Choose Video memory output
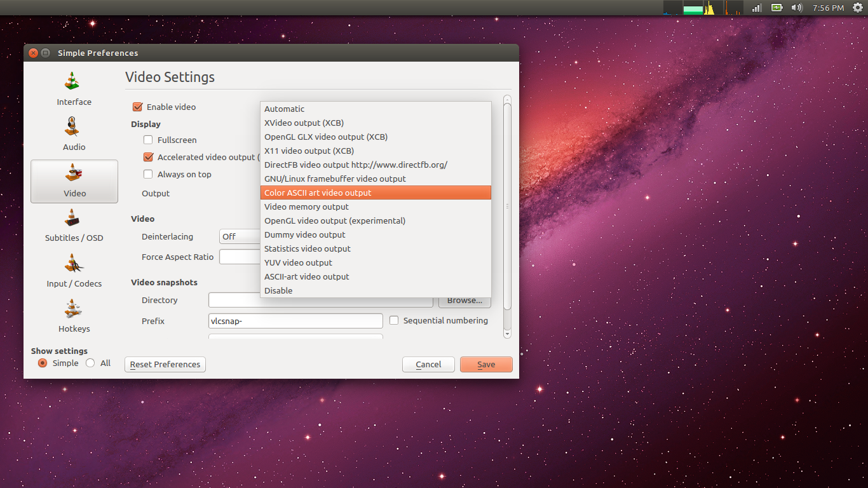The image size is (868, 488). [376, 207]
